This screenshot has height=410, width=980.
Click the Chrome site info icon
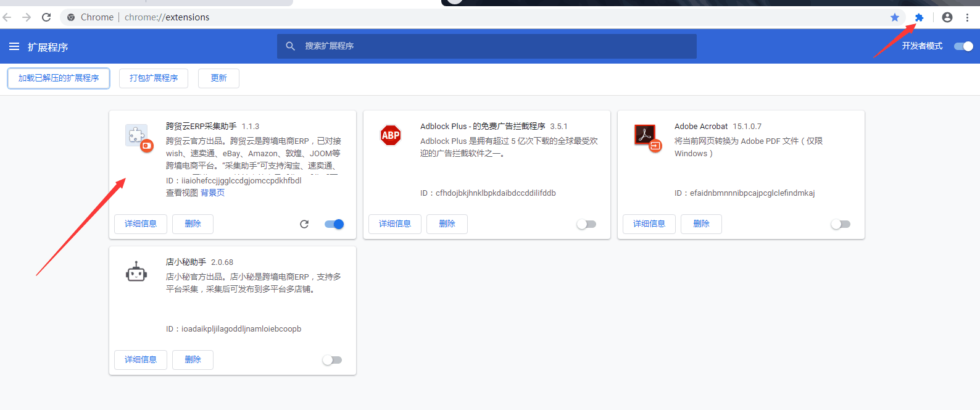coord(71,17)
